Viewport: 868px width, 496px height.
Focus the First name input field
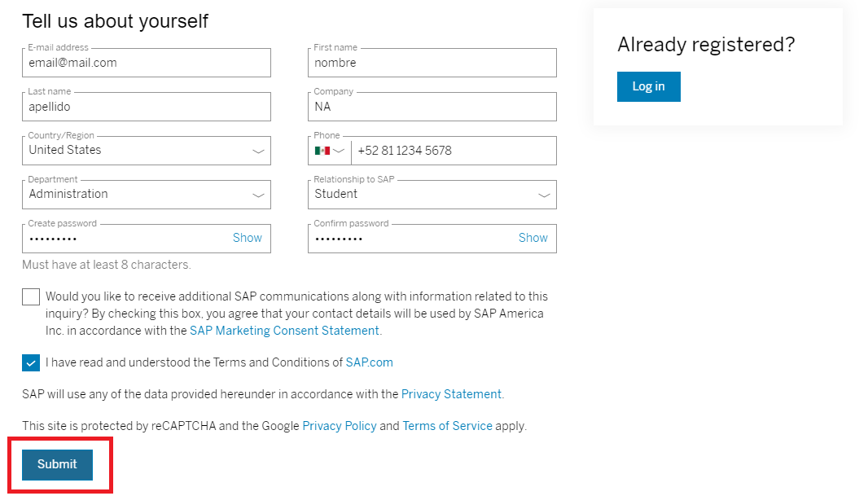pyautogui.click(x=432, y=64)
